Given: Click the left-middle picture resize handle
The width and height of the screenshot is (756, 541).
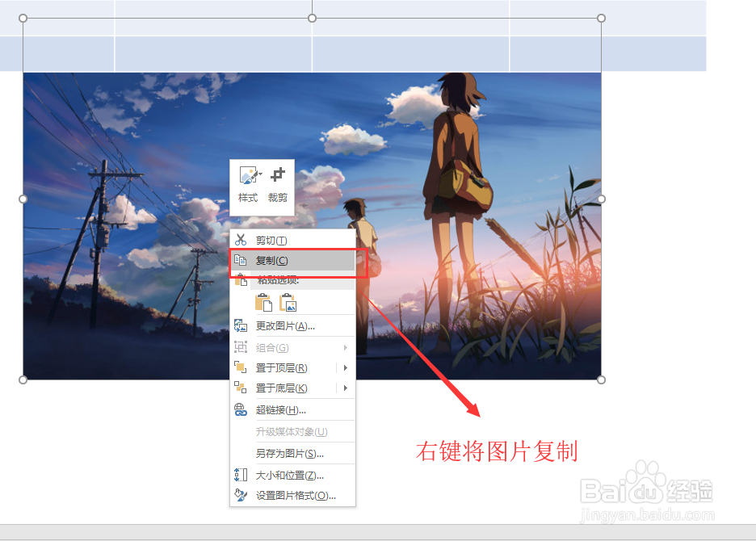Looking at the screenshot, I should point(23,199).
